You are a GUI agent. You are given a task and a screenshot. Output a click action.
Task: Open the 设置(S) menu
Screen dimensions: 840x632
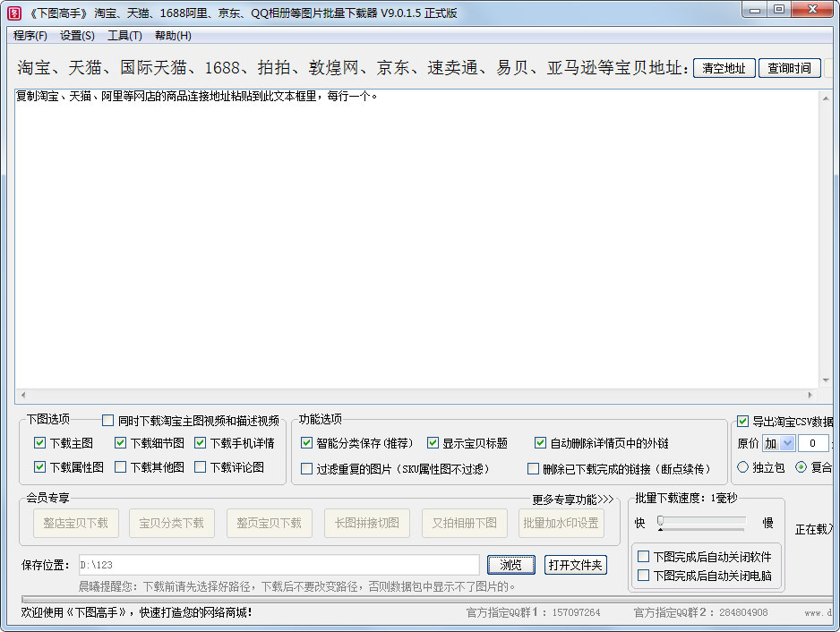tap(77, 36)
